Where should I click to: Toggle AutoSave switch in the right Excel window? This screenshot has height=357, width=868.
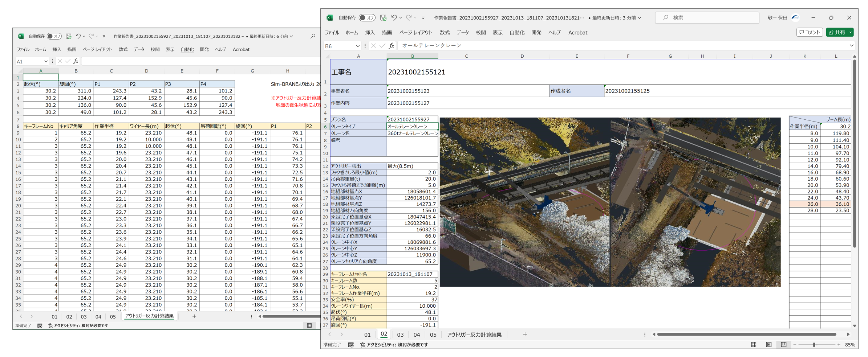click(367, 17)
